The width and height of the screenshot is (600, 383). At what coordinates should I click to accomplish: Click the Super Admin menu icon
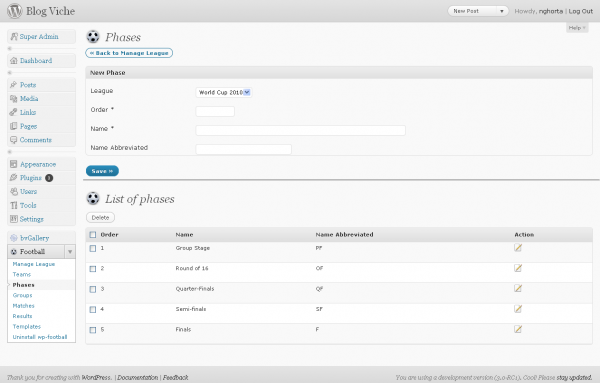[x=14, y=36]
